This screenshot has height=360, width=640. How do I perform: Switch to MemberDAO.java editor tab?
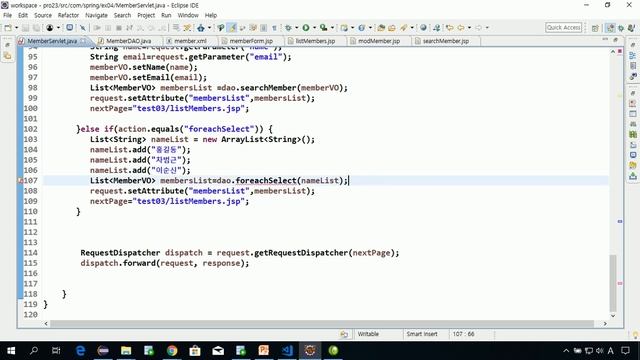point(129,41)
